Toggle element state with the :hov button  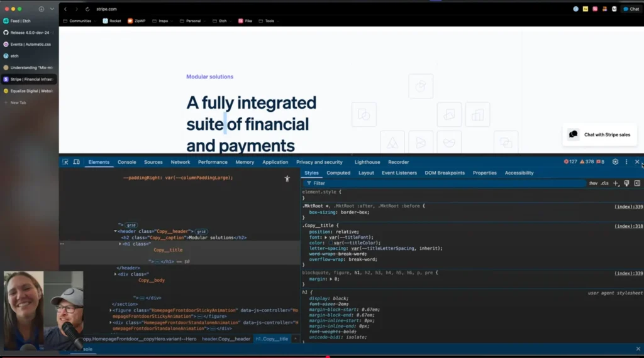pyautogui.click(x=593, y=183)
